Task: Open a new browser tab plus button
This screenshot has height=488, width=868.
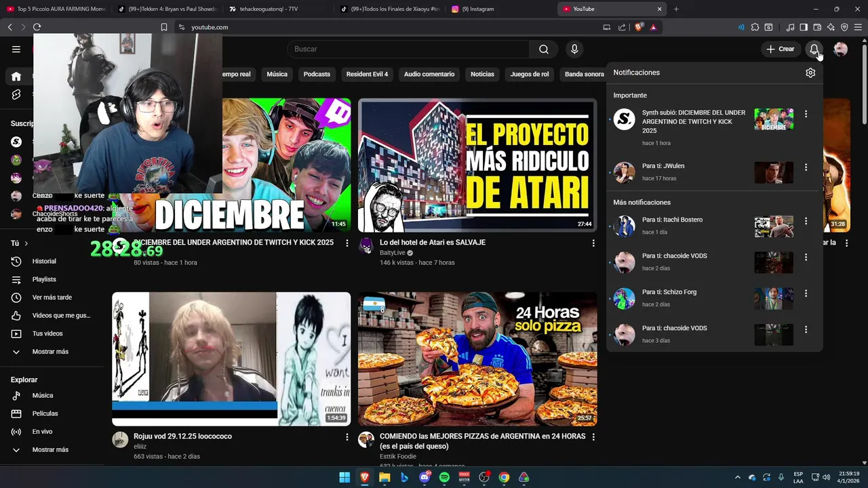Action: coord(676,9)
